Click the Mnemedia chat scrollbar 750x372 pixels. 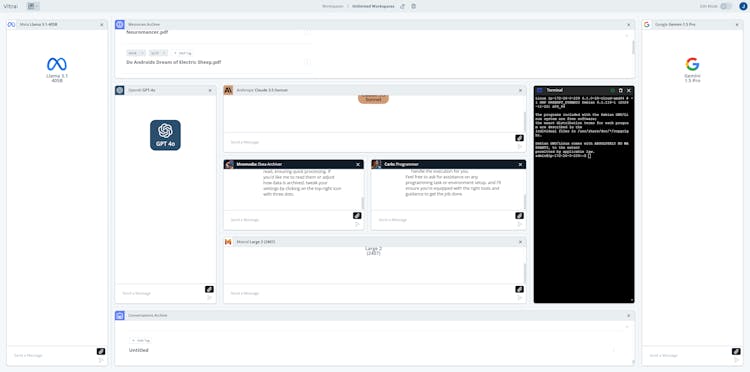point(363,203)
